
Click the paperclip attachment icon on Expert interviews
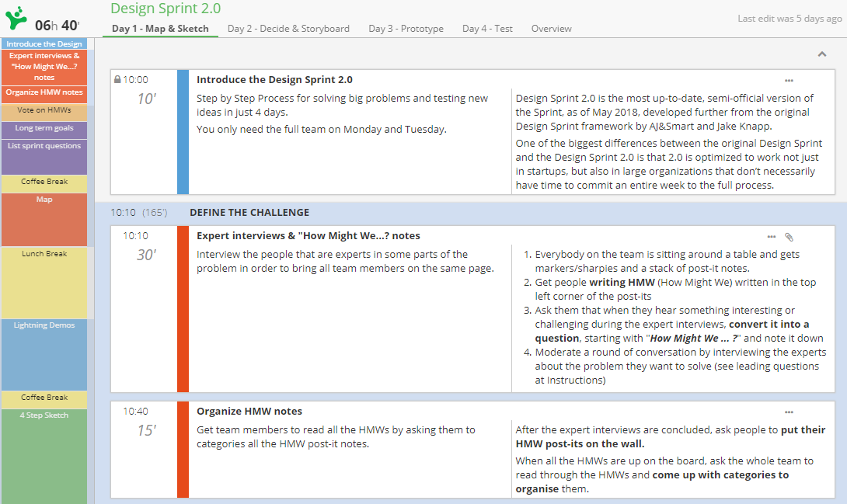point(789,237)
